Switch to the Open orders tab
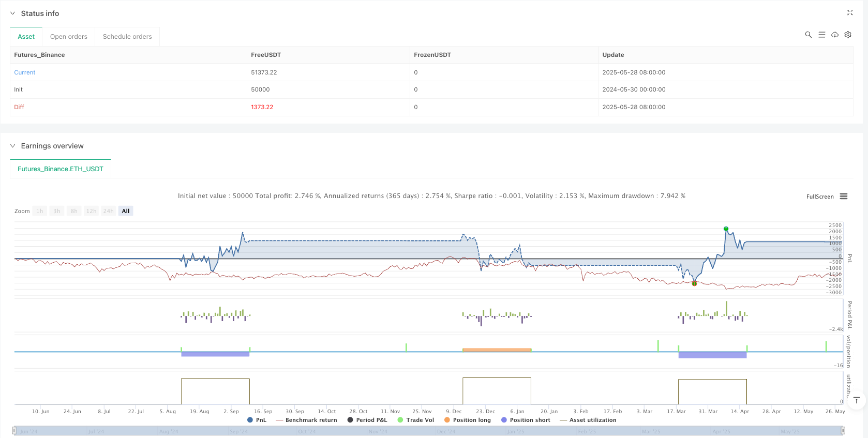The height and width of the screenshot is (438, 868). click(x=69, y=37)
